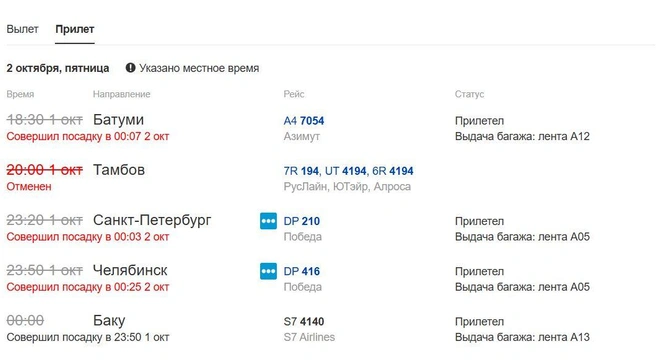Click the info icon beside Указано местное время
656x362 pixels.
click(x=131, y=68)
